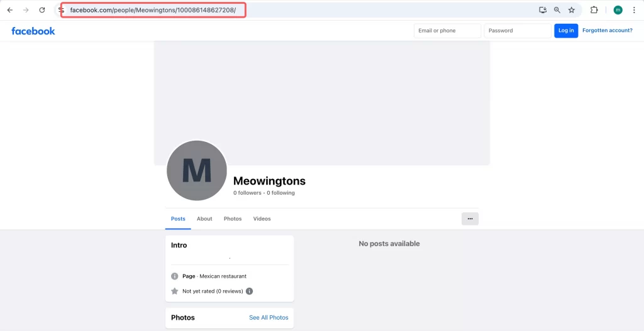
Task: Click the Intro heading
Action: [179, 246]
